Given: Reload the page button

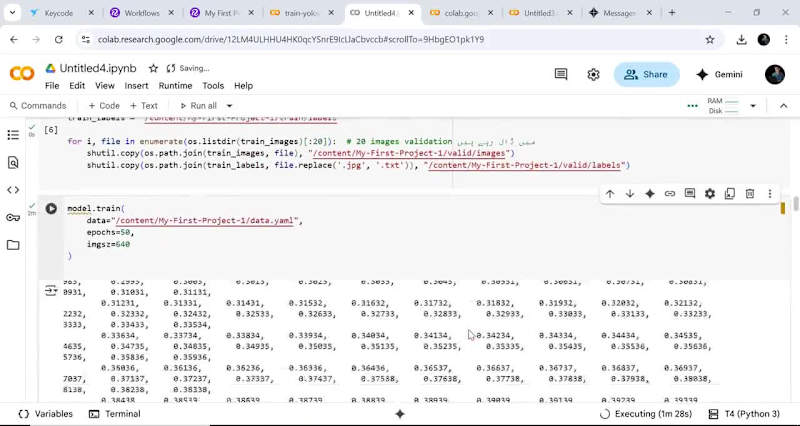Looking at the screenshot, I should pyautogui.click(x=59, y=39).
